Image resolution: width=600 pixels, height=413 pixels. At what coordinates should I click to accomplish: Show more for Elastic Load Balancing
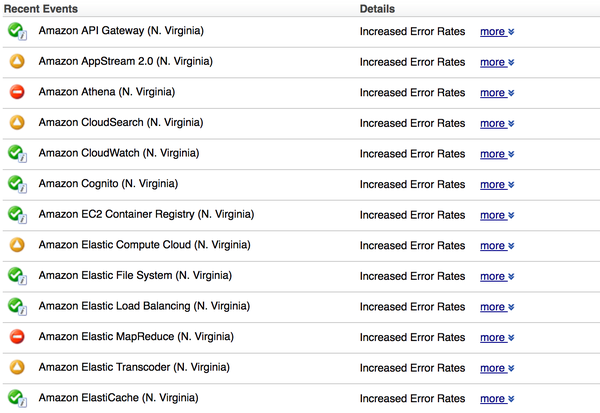497,307
